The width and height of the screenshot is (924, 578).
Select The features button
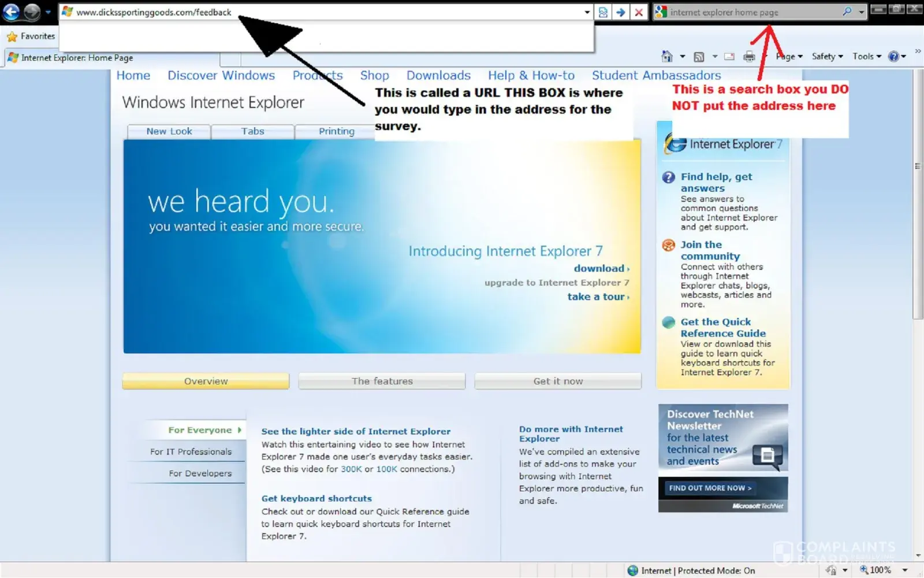[382, 381]
